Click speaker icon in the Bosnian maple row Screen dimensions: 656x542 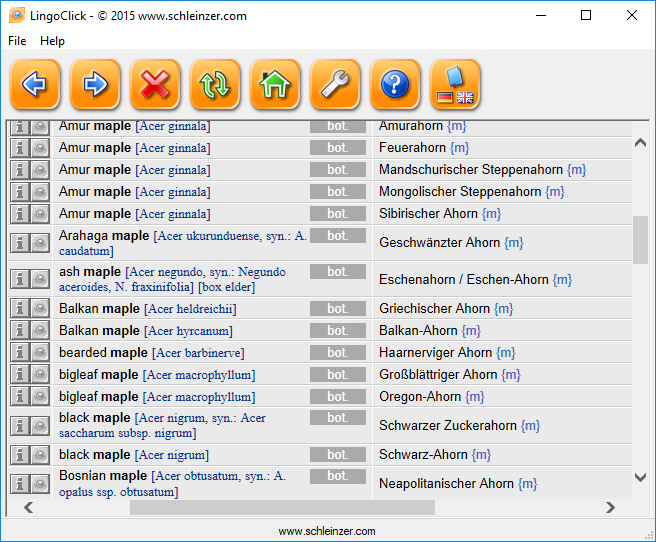coord(40,484)
